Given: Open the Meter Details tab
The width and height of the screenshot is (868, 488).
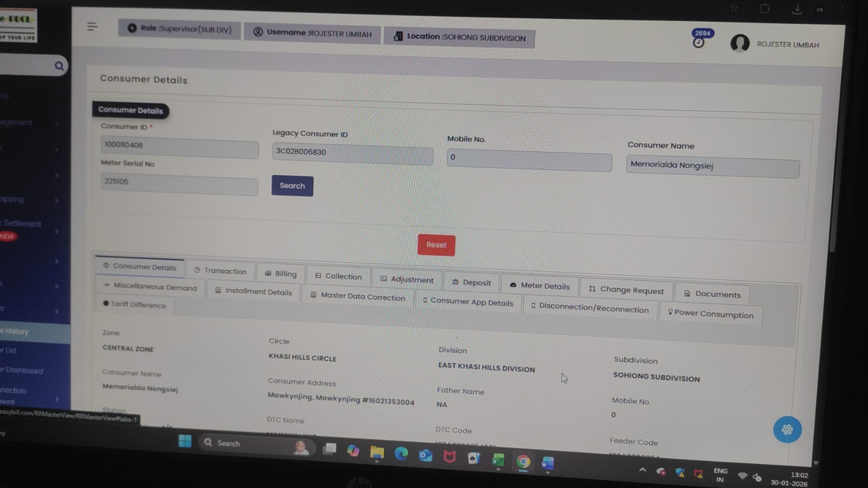Looking at the screenshot, I should click(x=540, y=286).
